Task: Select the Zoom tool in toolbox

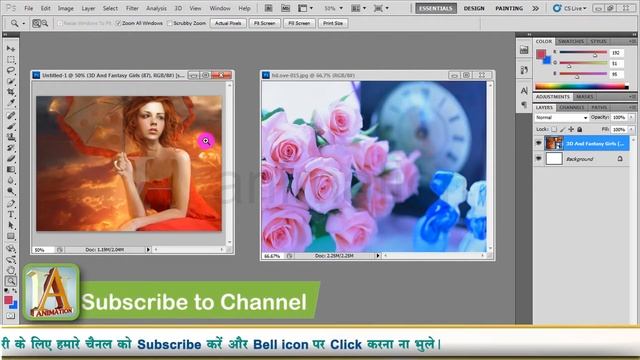Action: (11, 281)
